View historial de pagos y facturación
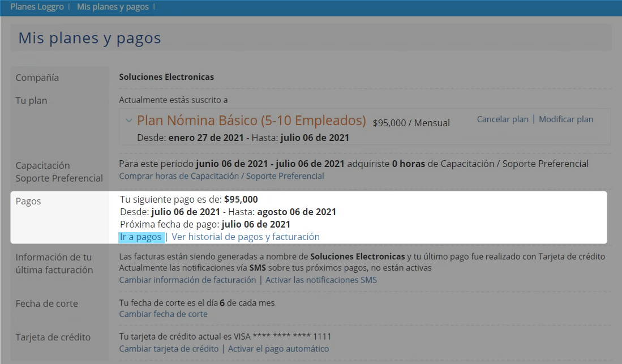 pos(246,237)
